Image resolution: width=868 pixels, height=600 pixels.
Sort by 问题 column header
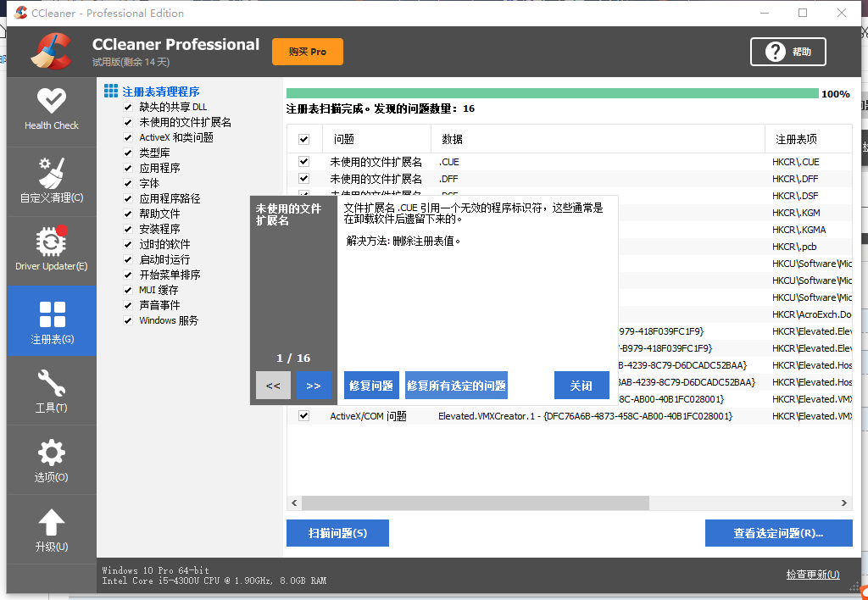coord(376,139)
